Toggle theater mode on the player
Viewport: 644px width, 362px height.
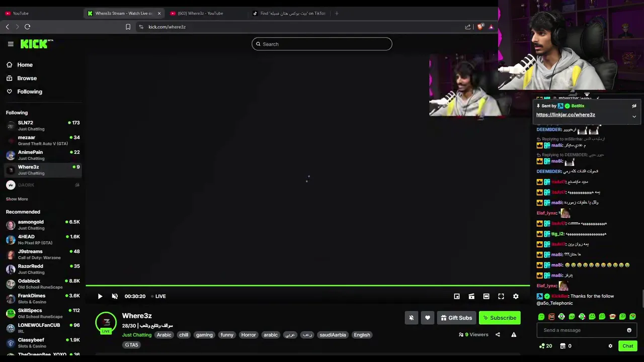click(486, 296)
